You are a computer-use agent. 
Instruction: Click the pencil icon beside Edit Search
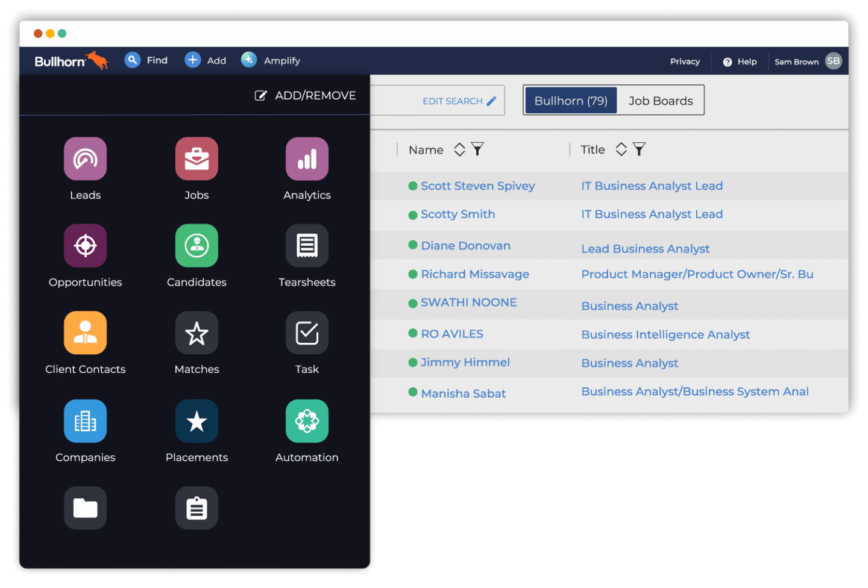click(492, 101)
